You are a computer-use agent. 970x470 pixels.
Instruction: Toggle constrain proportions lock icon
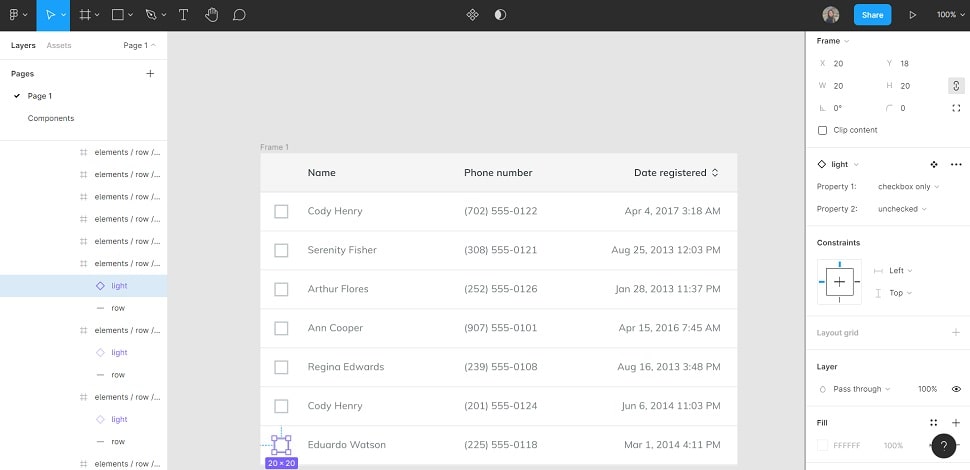956,86
